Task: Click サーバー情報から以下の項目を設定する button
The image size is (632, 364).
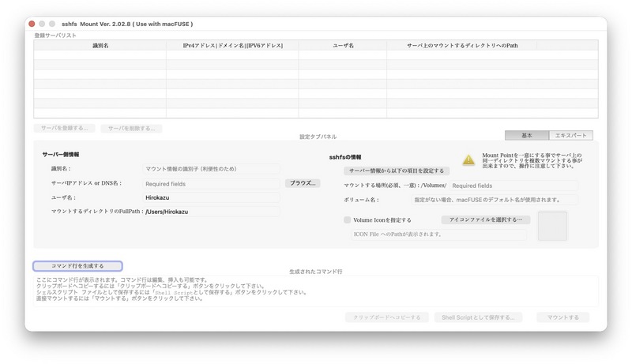Action: tap(397, 171)
